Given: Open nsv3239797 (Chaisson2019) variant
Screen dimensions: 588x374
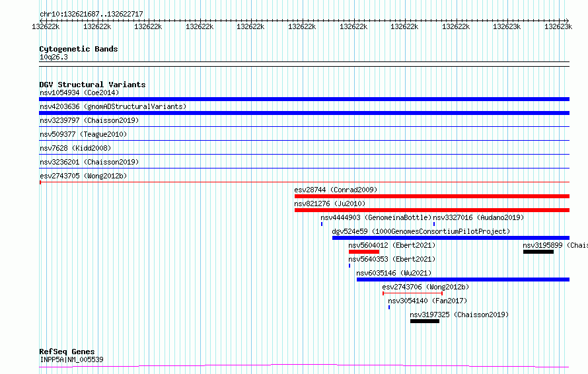Looking at the screenshot, I should pyautogui.click(x=89, y=120).
